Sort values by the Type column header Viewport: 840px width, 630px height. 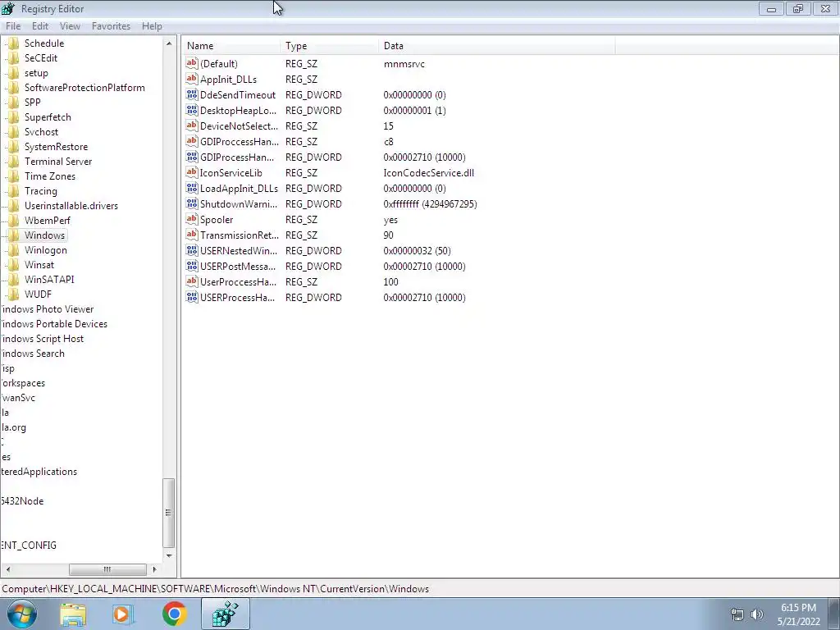coord(329,46)
